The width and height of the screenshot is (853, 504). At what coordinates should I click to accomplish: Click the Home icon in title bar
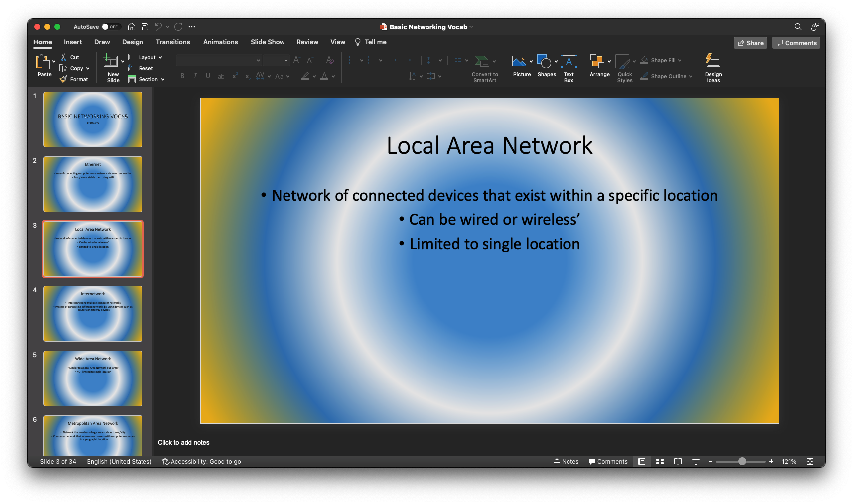click(132, 27)
